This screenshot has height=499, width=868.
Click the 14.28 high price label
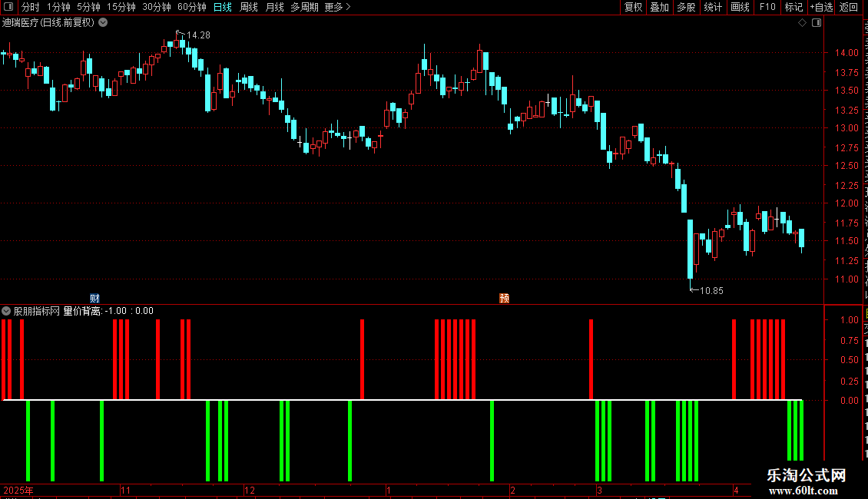click(198, 35)
